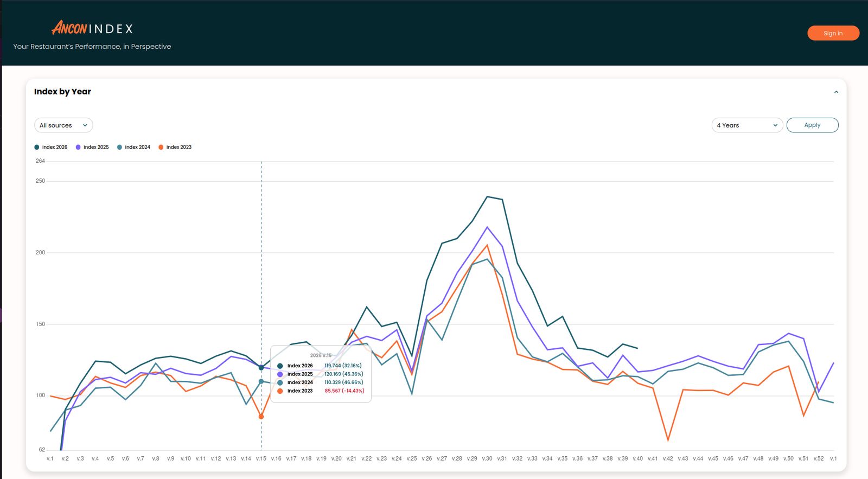868x479 pixels.
Task: Click the tooltip value 85.567 (-14.43%)
Action: coord(344,391)
